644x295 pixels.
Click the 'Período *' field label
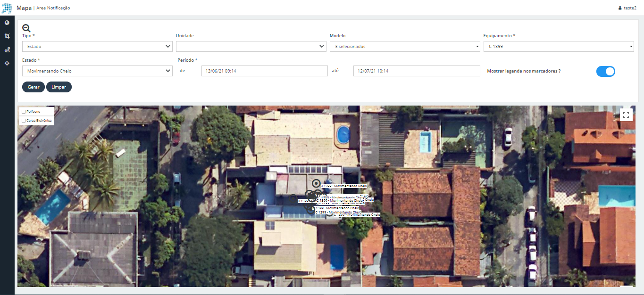coord(187,60)
